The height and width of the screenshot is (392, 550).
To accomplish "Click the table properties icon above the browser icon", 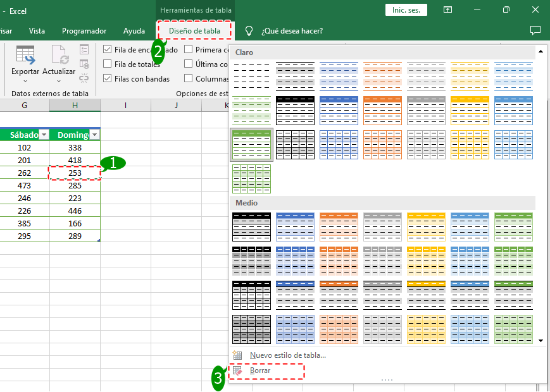I will tap(84, 49).
